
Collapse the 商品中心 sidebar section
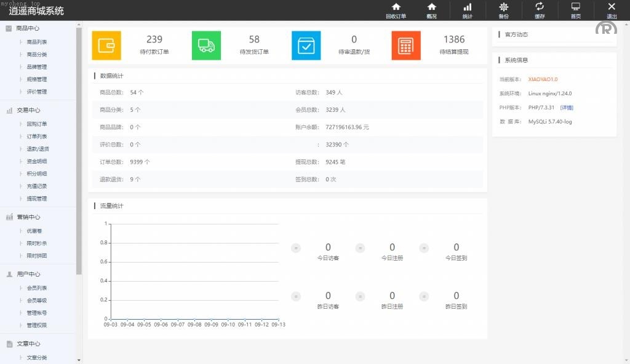28,28
